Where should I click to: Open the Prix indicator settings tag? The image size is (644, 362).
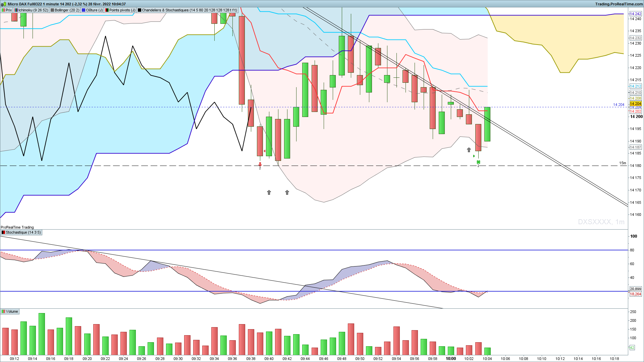(7, 10)
